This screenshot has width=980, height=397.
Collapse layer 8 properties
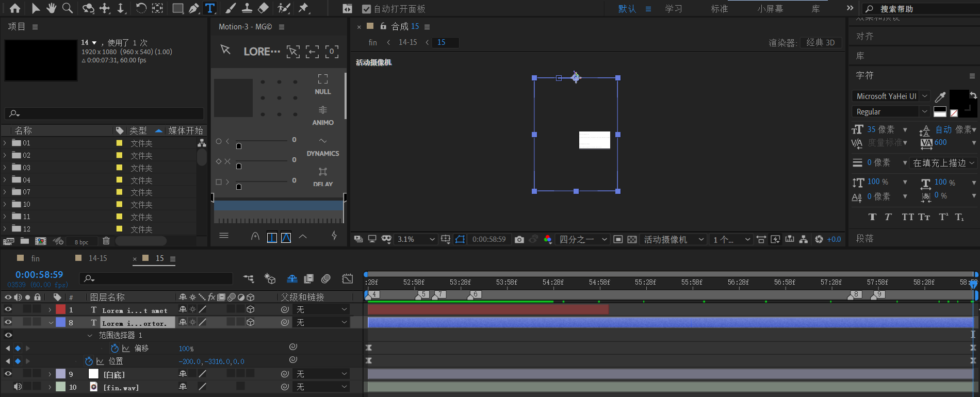(51, 323)
